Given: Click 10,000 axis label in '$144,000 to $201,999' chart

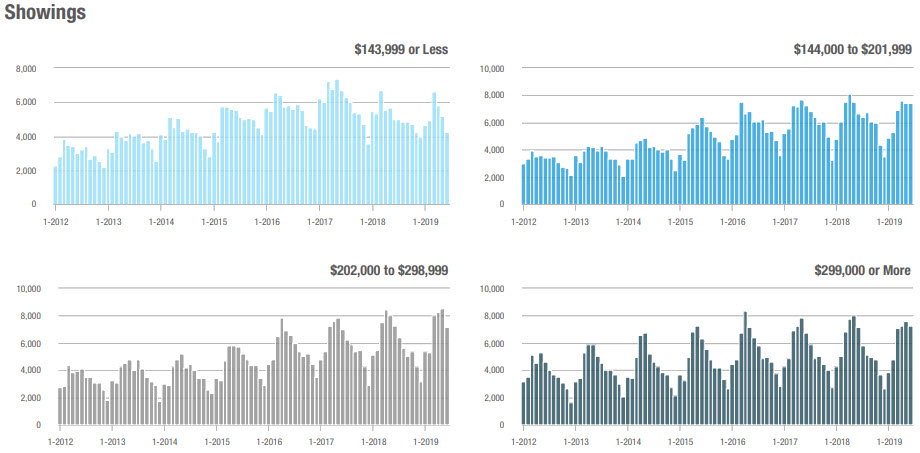Looking at the screenshot, I should (x=492, y=69).
